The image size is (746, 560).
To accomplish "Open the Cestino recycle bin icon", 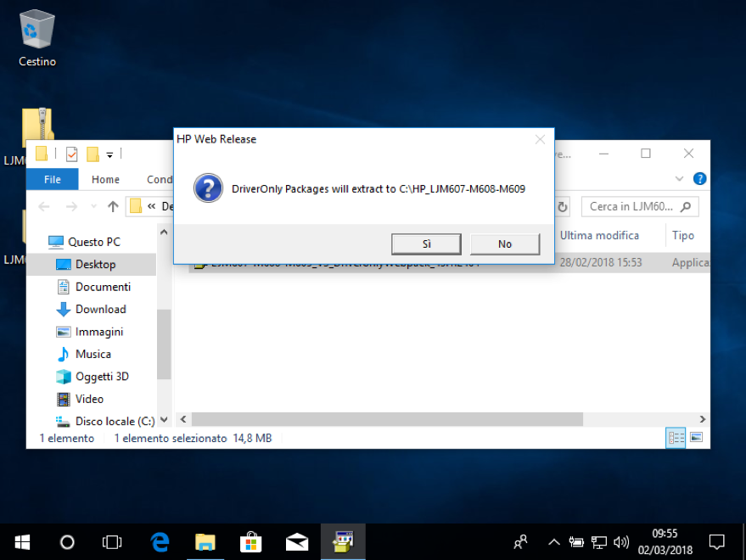I will [37, 39].
